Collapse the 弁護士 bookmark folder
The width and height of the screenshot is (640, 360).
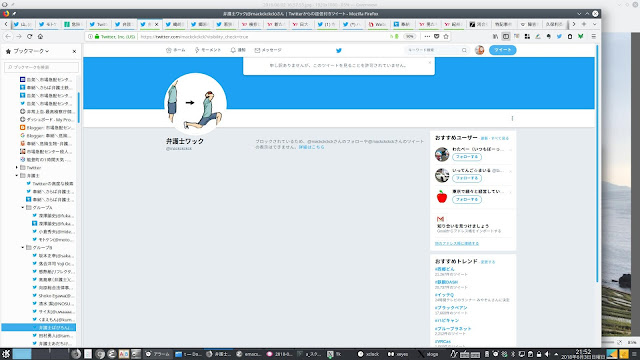(17, 176)
